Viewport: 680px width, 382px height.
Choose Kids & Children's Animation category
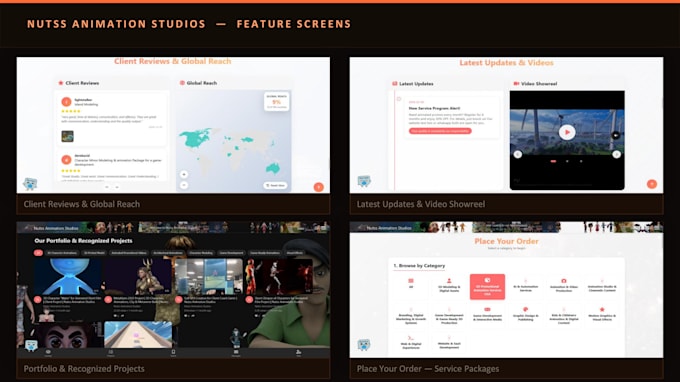[x=564, y=316]
